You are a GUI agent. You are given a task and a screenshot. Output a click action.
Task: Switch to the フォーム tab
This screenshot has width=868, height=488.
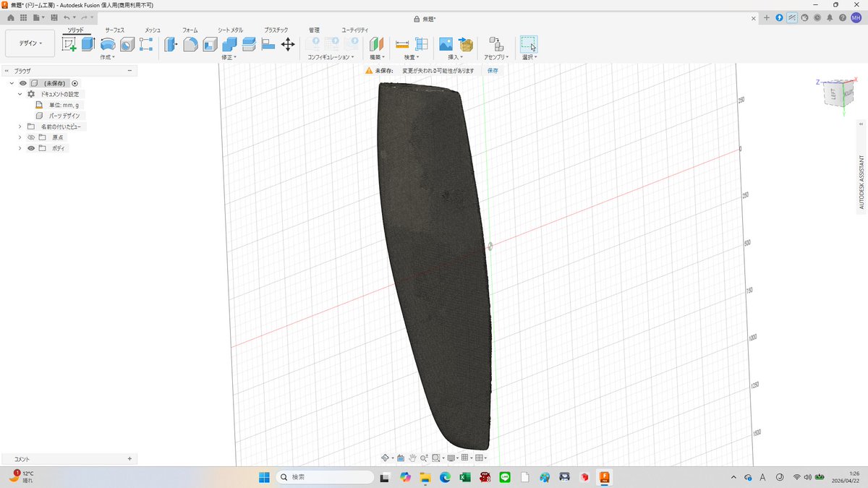point(190,30)
